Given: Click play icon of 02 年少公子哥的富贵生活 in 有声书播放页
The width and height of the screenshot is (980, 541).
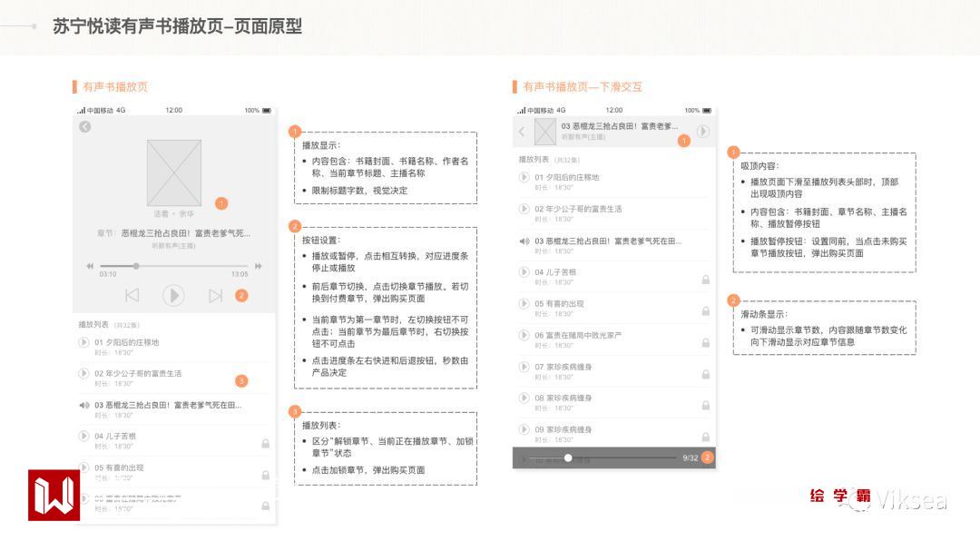Looking at the screenshot, I should click(x=83, y=373).
